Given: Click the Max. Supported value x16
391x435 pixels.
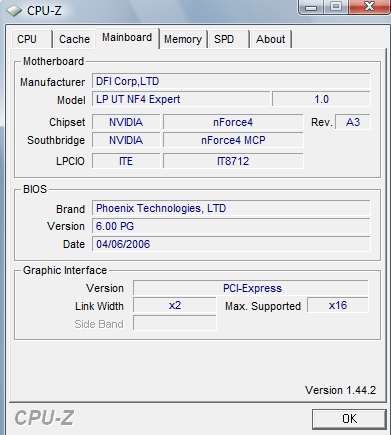Looking at the screenshot, I should [338, 305].
